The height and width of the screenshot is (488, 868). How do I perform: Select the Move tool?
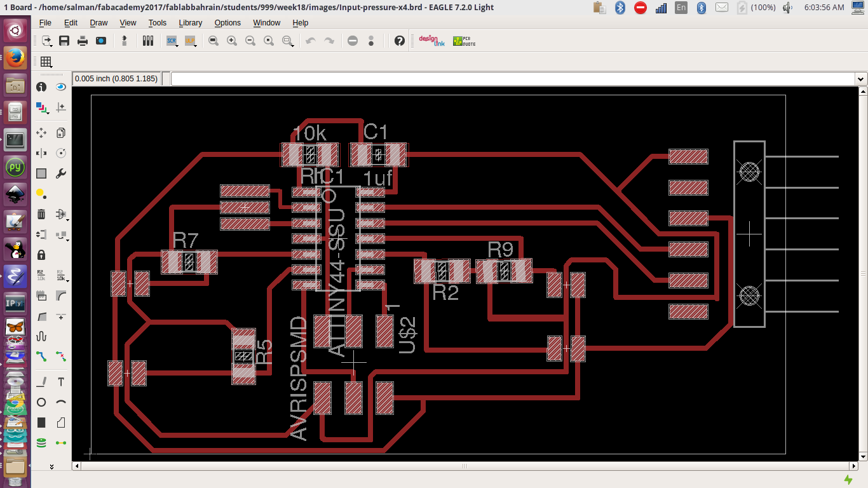[x=41, y=132]
